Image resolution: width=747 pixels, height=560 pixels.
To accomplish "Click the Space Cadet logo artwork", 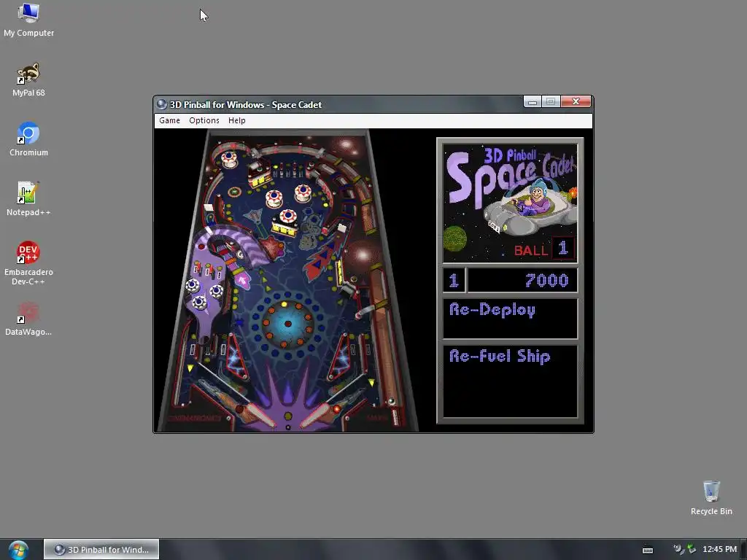I will point(510,203).
